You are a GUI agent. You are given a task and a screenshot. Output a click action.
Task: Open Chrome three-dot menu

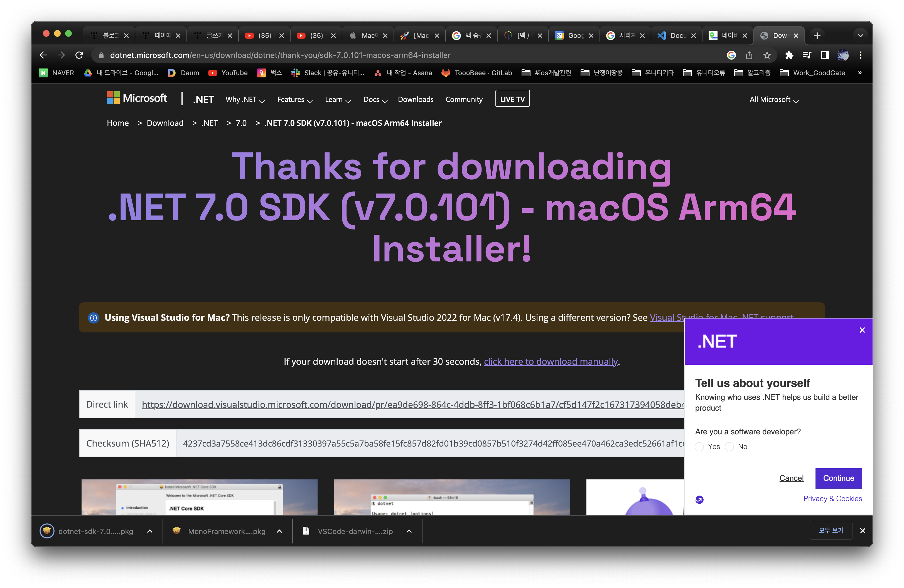point(860,55)
